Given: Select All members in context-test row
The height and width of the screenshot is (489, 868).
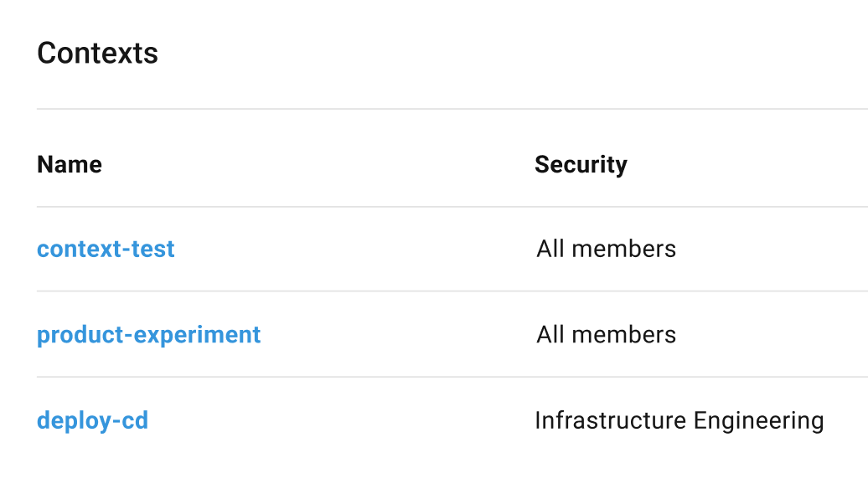Looking at the screenshot, I should point(606,249).
